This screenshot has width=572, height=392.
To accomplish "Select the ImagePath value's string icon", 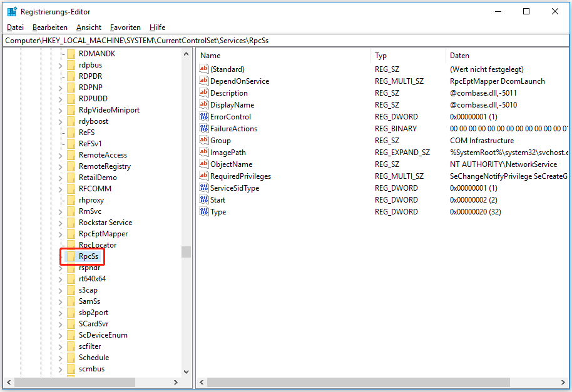I will click(x=203, y=153).
